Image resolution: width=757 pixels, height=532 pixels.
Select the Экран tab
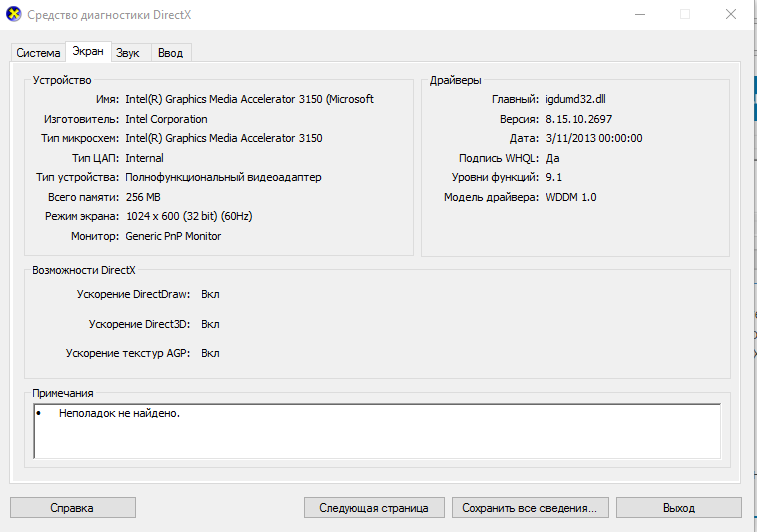coord(87,52)
